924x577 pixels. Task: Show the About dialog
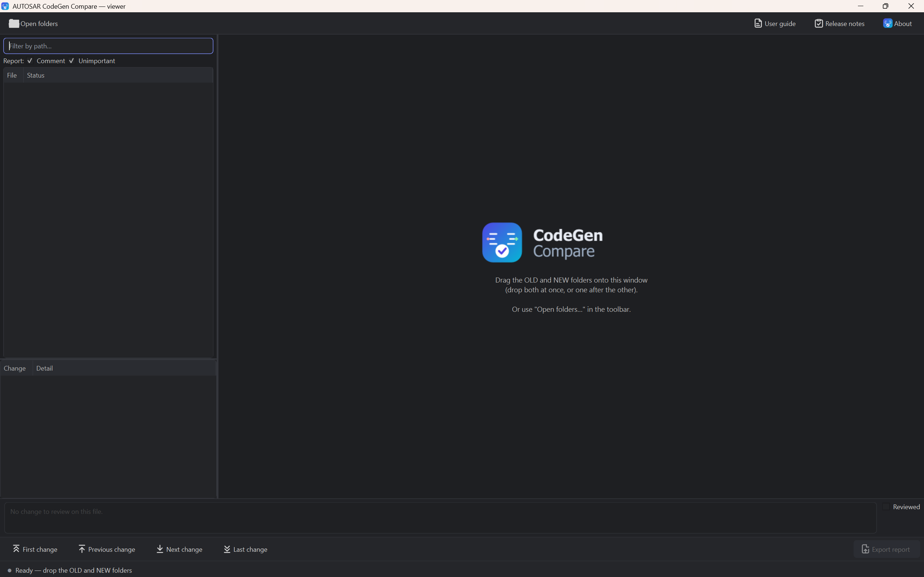[897, 24]
